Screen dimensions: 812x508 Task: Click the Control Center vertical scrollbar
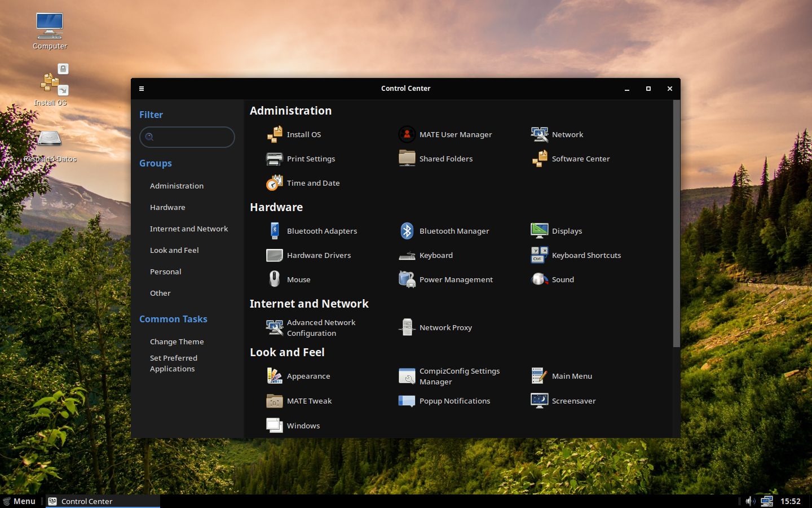click(677, 224)
